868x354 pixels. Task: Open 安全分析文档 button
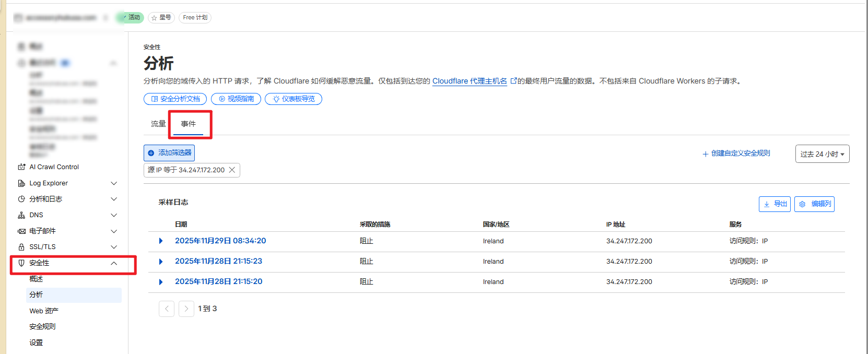(175, 99)
